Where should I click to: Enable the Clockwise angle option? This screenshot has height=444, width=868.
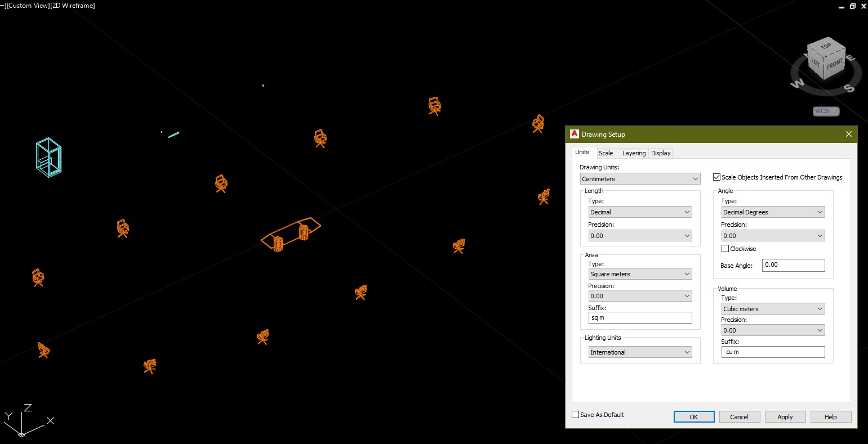(725, 248)
